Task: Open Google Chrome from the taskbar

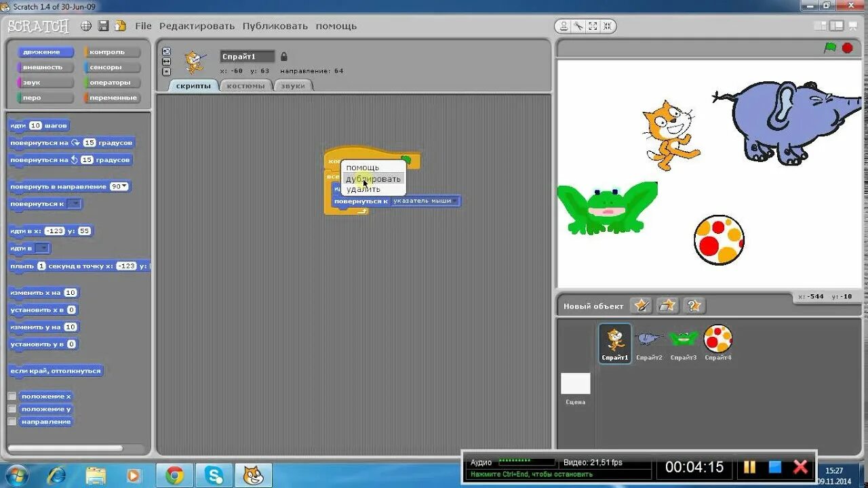Action: [174, 475]
